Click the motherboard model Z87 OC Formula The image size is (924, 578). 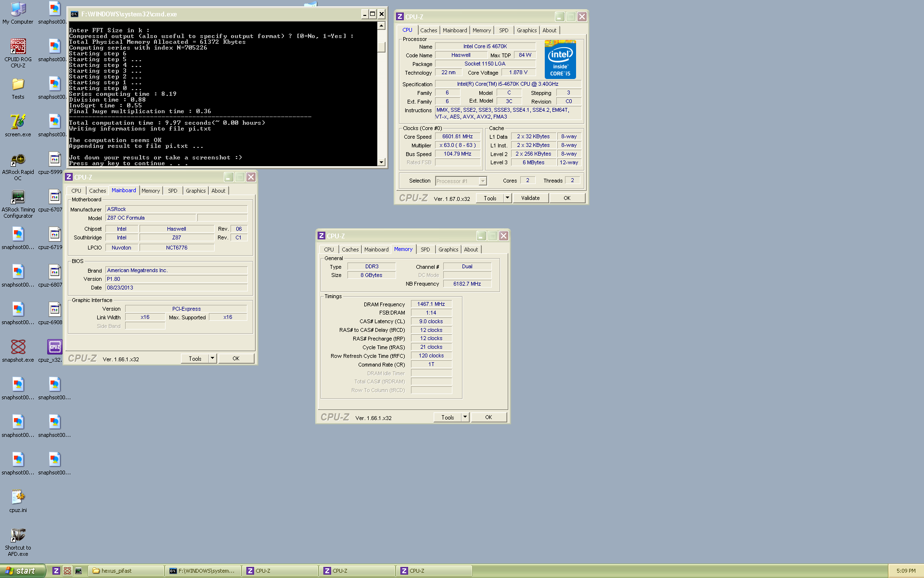tap(151, 218)
